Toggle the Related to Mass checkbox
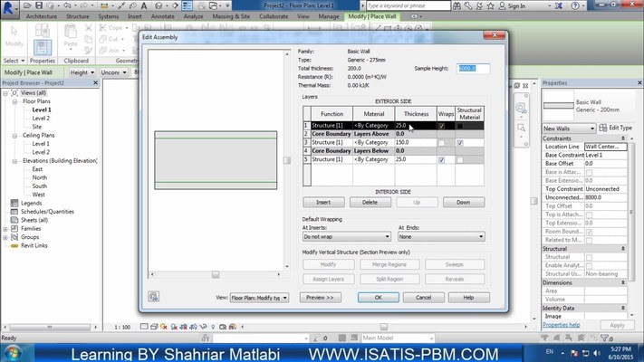The width and height of the screenshot is (644, 362). [589, 240]
